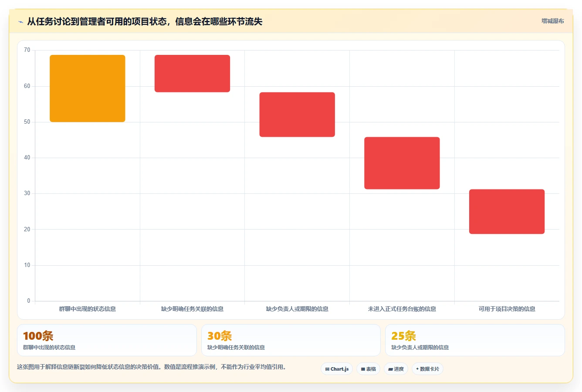Click the y-axis tick label 70

tap(27, 50)
